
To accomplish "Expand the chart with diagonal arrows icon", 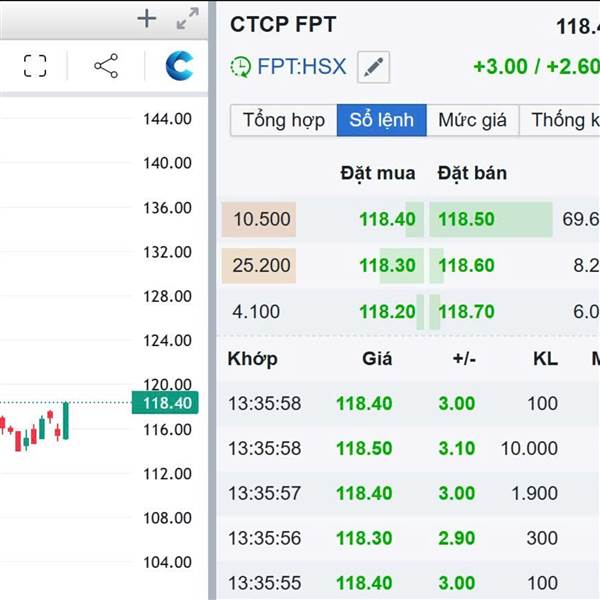I will [188, 18].
